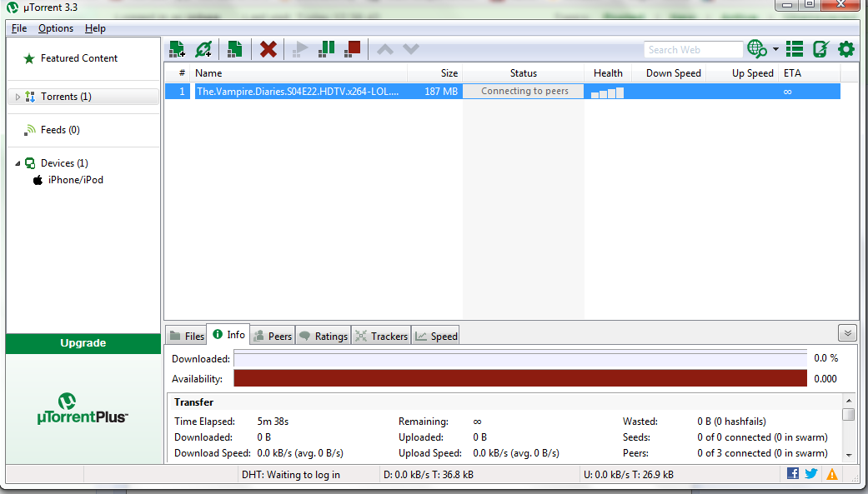This screenshot has height=494, width=868.
Task: Move torrent up the queue
Action: click(384, 49)
